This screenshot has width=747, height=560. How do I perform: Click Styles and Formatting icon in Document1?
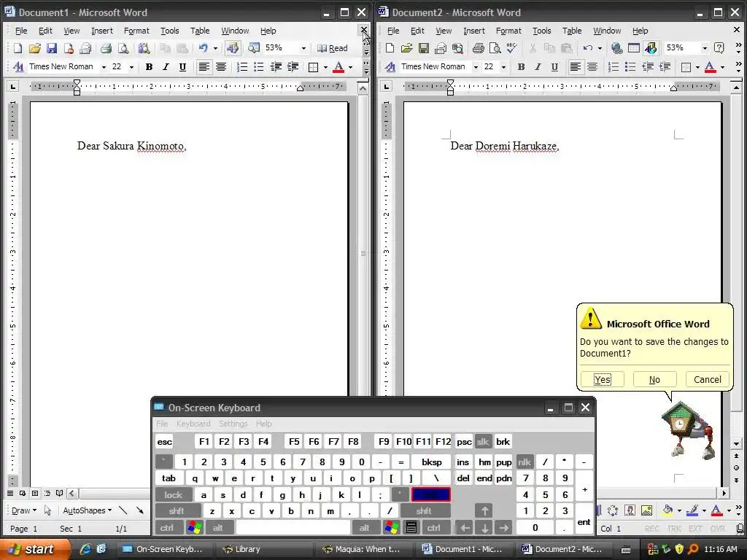(x=18, y=66)
